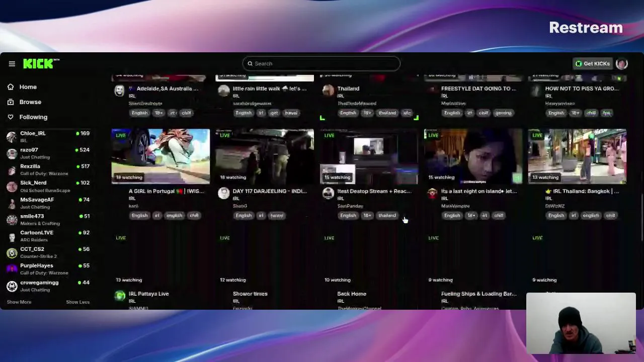
Task: Open test Destop Stream thumbnail
Action: click(x=369, y=156)
